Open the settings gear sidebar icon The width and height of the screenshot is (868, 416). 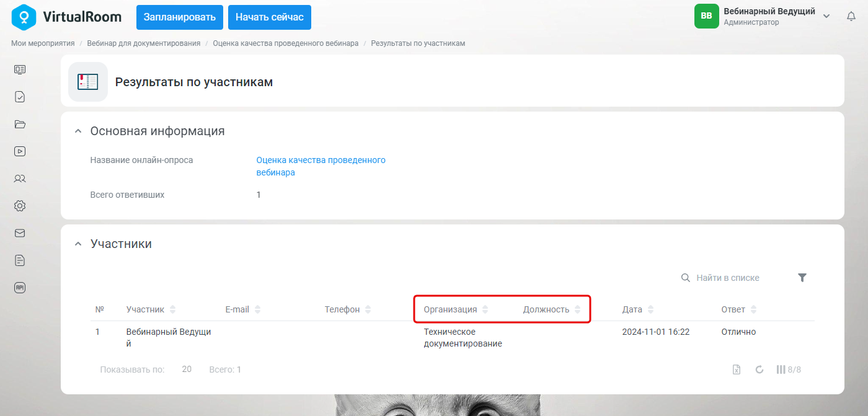tap(20, 206)
